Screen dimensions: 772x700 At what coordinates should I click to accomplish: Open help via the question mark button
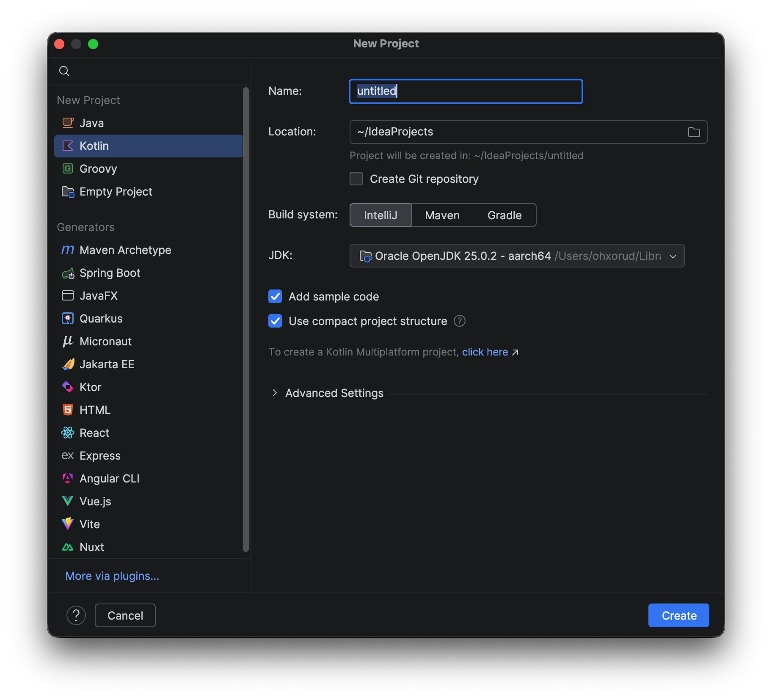coord(76,615)
